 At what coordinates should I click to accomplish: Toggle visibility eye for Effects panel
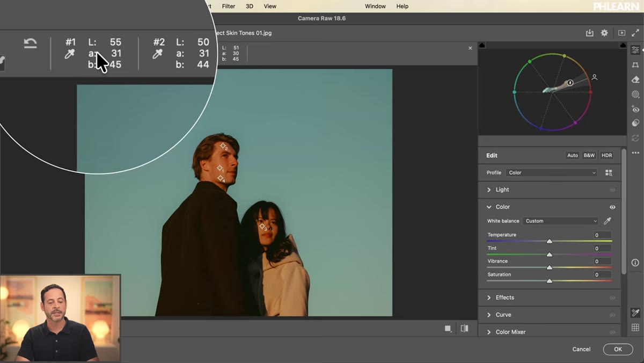612,298
